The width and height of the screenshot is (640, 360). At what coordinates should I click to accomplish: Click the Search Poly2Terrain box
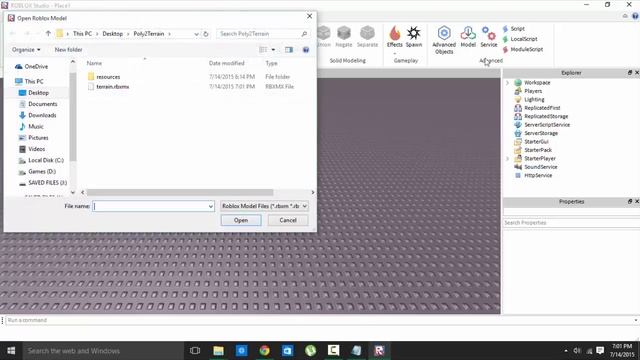(x=263, y=34)
